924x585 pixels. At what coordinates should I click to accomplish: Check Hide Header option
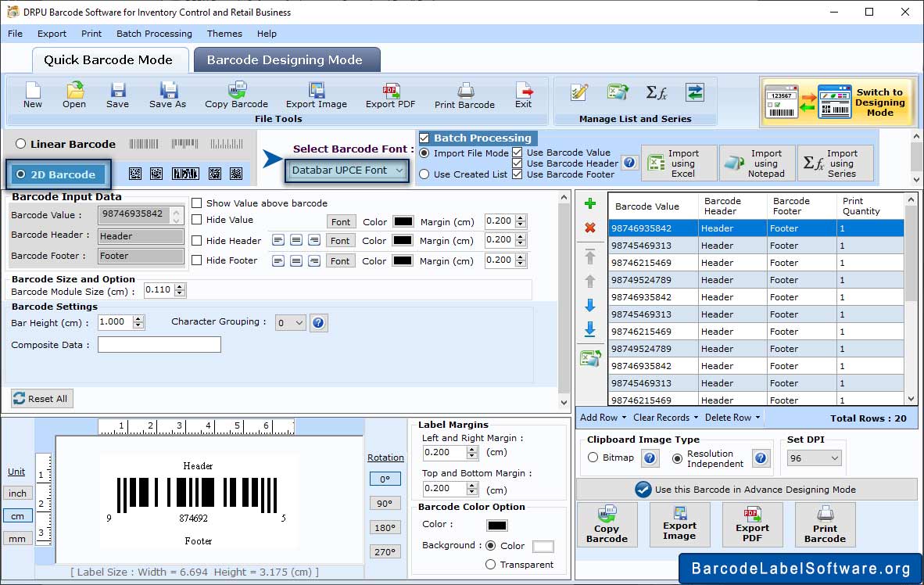pos(197,241)
